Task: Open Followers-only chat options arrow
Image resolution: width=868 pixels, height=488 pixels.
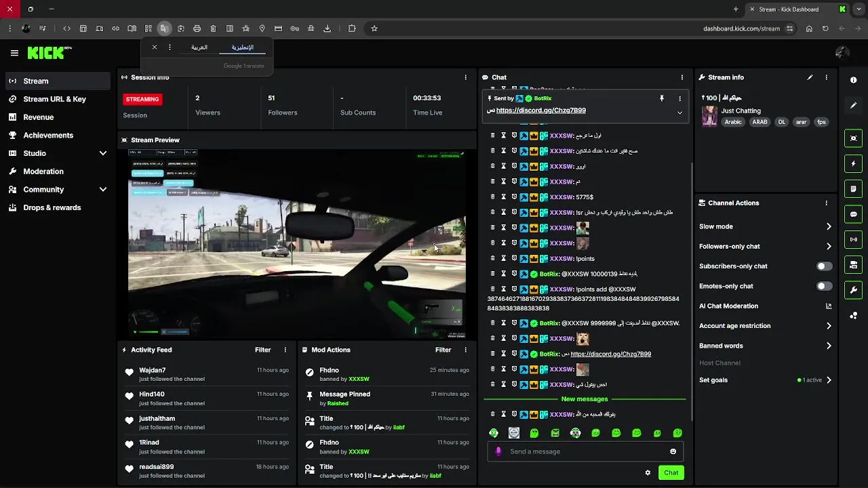Action: tap(829, 246)
